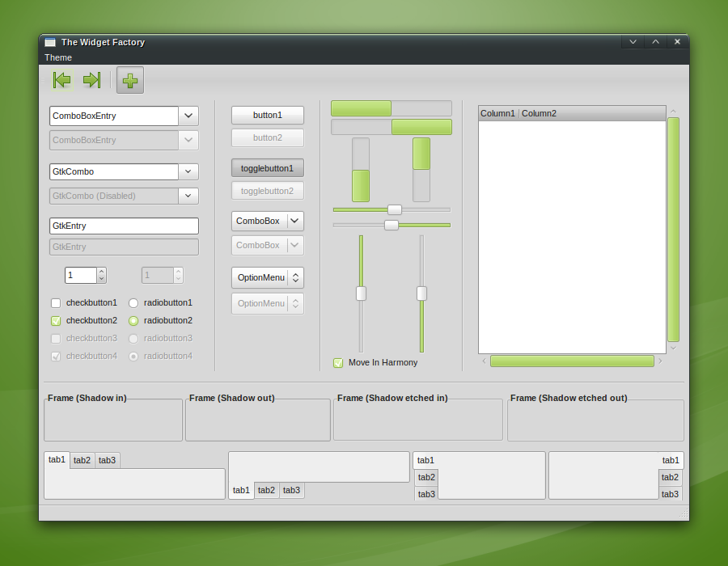Click the disabled togglebutton2
This screenshot has height=566, width=728.
(268, 191)
